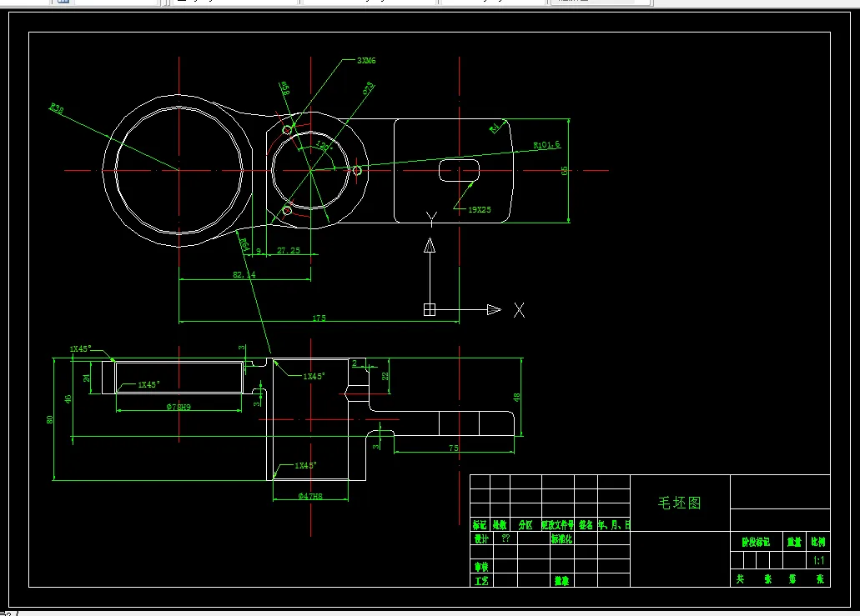Click the 处数 title block cell
This screenshot has width=860, height=616.
500,525
